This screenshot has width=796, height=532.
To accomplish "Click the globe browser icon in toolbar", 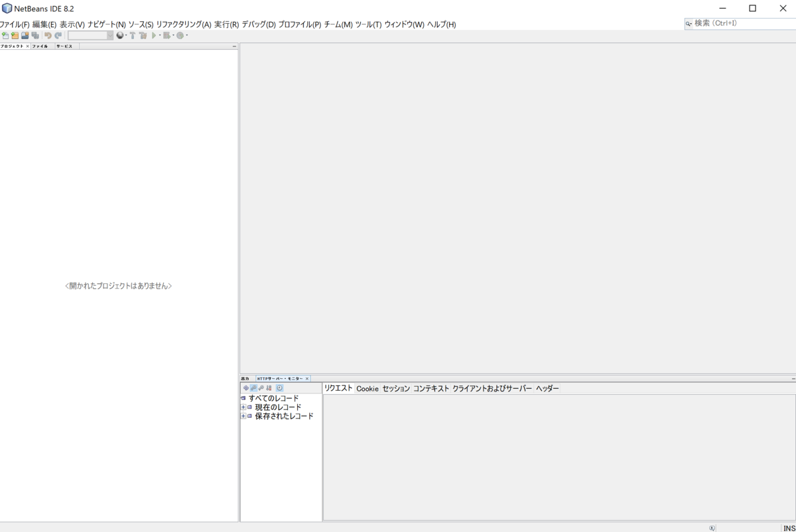I will click(120, 36).
